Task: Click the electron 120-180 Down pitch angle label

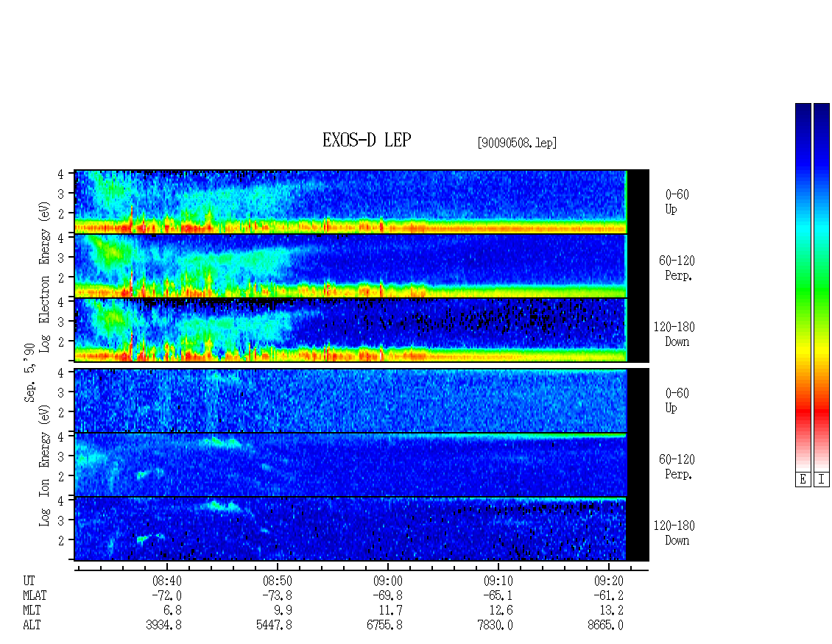Action: [674, 334]
